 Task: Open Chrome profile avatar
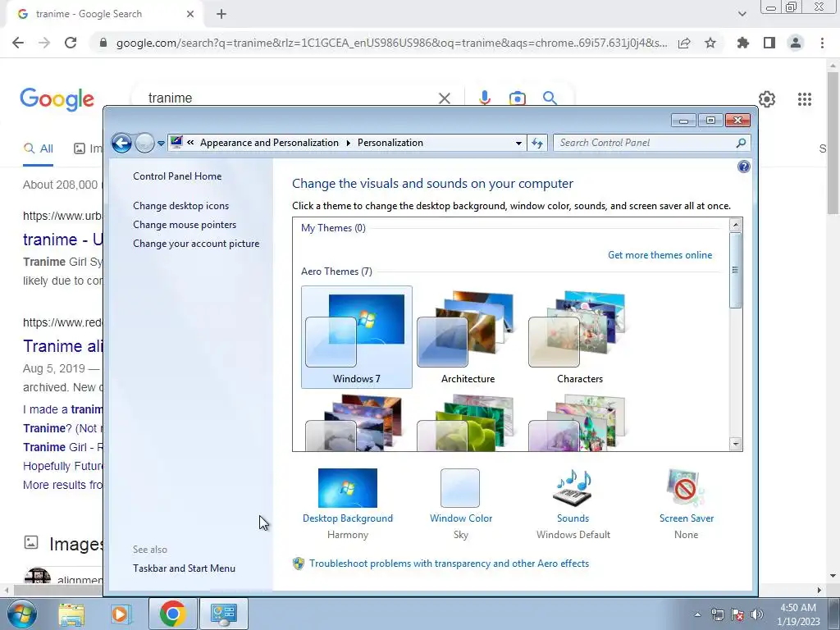tap(796, 43)
